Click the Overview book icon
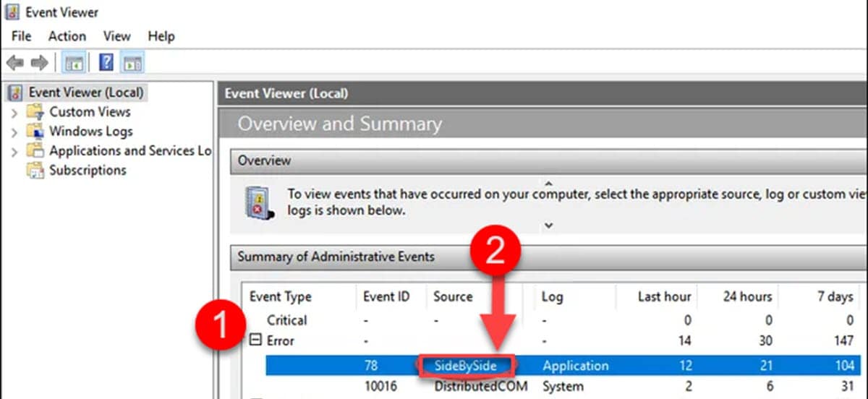Image resolution: width=868 pixels, height=399 pixels. [258, 203]
